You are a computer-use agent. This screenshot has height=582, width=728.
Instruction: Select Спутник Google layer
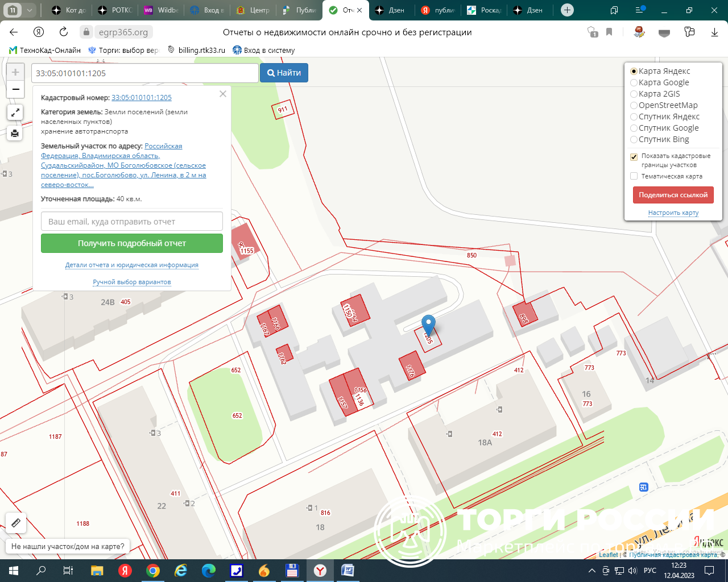[x=664, y=128]
